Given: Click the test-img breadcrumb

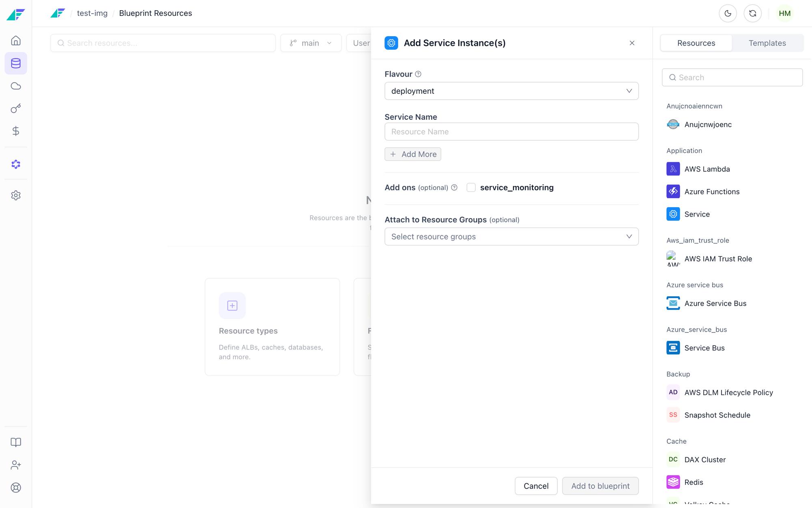Looking at the screenshot, I should (x=92, y=13).
